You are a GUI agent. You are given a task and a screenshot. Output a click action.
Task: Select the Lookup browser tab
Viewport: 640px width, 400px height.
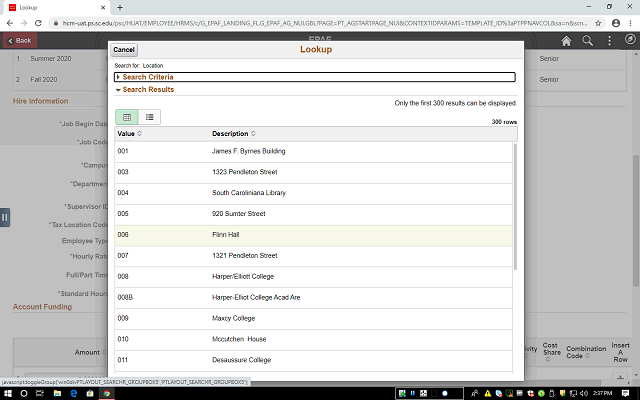[56, 7]
